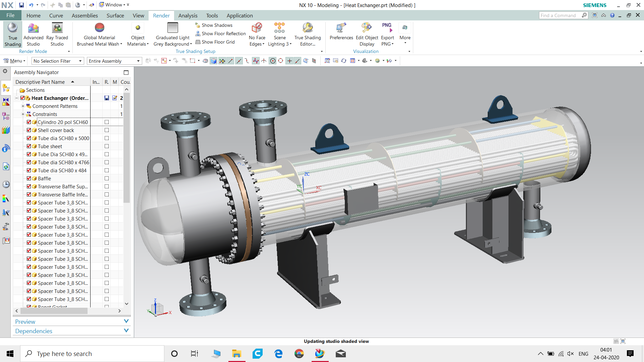This screenshot has width=644, height=362.
Task: Open the Menu dropdown
Action: tap(14, 61)
